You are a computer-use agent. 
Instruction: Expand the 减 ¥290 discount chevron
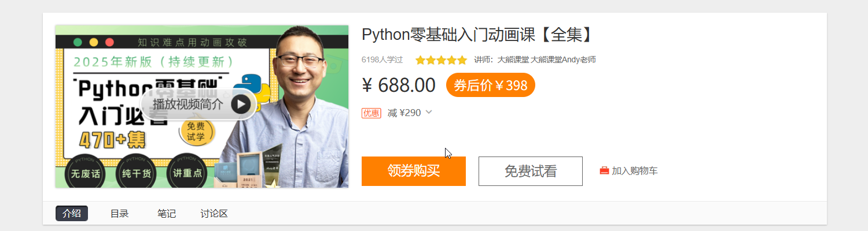point(429,112)
